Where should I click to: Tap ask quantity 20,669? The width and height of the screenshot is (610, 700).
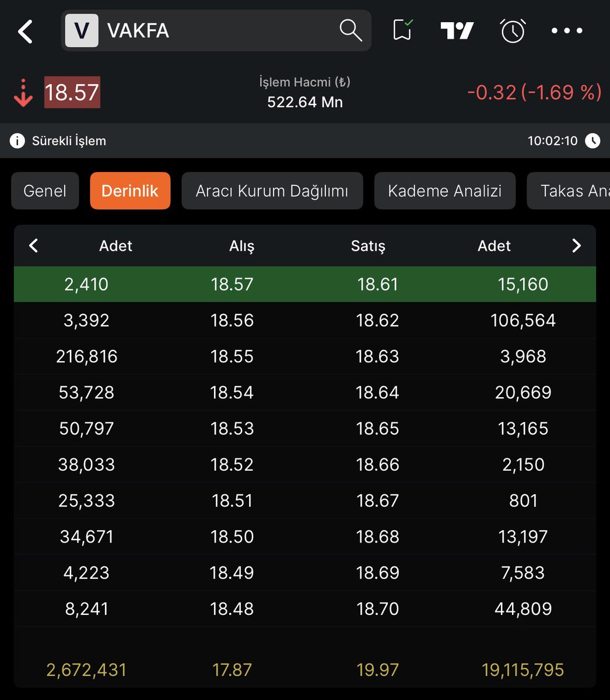[523, 393]
